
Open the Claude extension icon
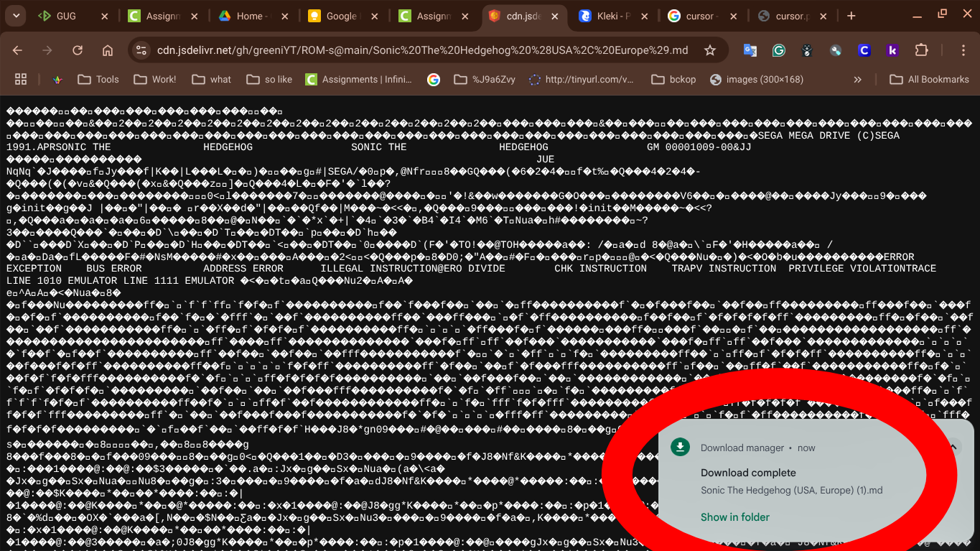(x=864, y=50)
